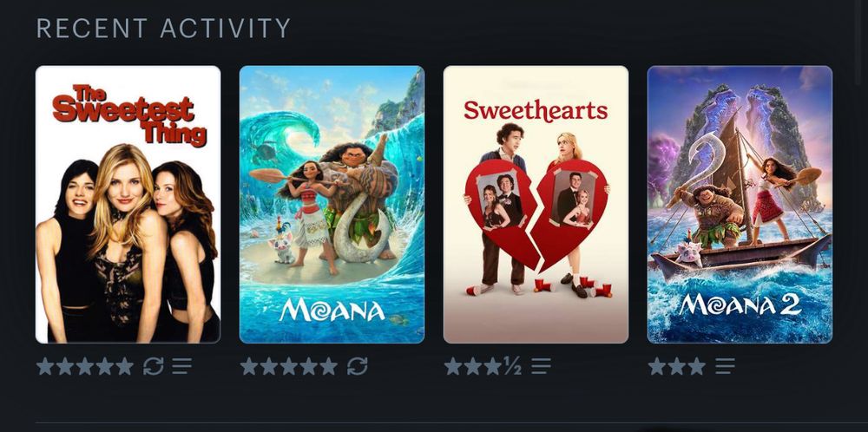Click the rewatch icon under The Sweetest Thing
The width and height of the screenshot is (868, 432).
coord(153,366)
